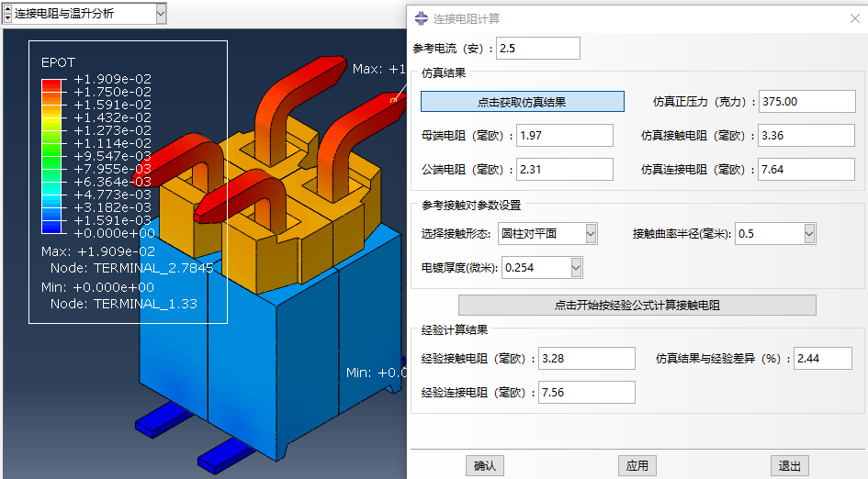Focus the 参考电流 input field
868x479 pixels.
(539, 48)
